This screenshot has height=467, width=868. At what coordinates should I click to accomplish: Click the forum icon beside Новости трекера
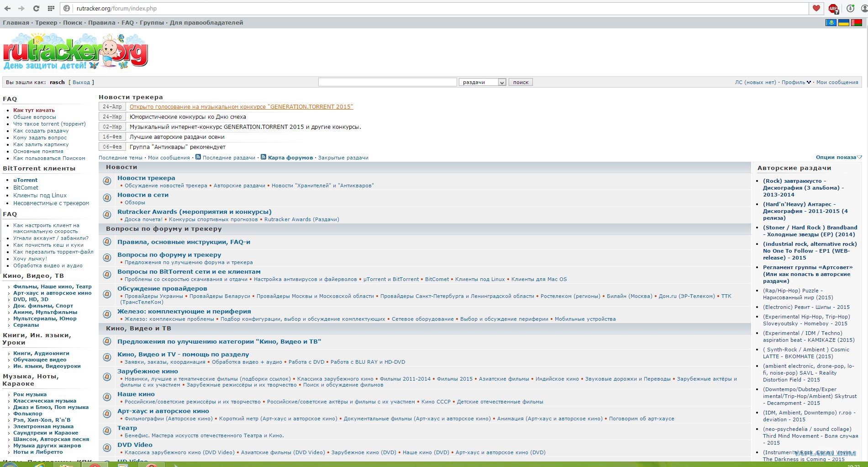pos(107,181)
